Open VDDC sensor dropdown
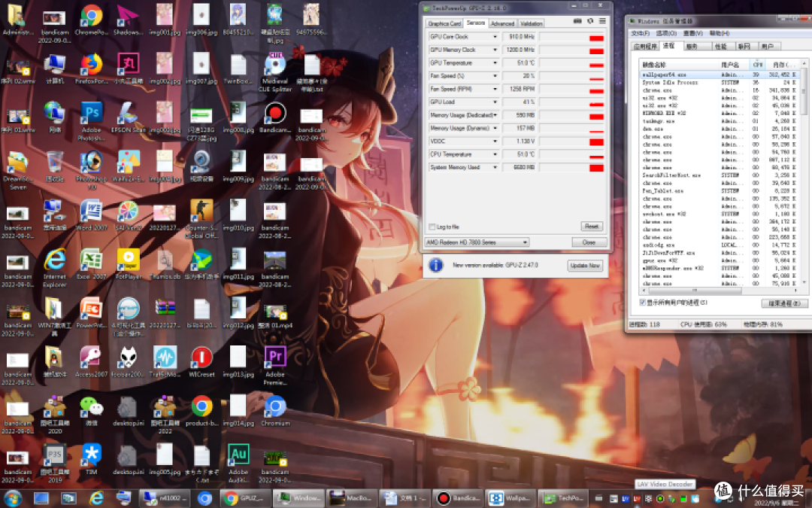The width and height of the screenshot is (812, 508). click(495, 141)
